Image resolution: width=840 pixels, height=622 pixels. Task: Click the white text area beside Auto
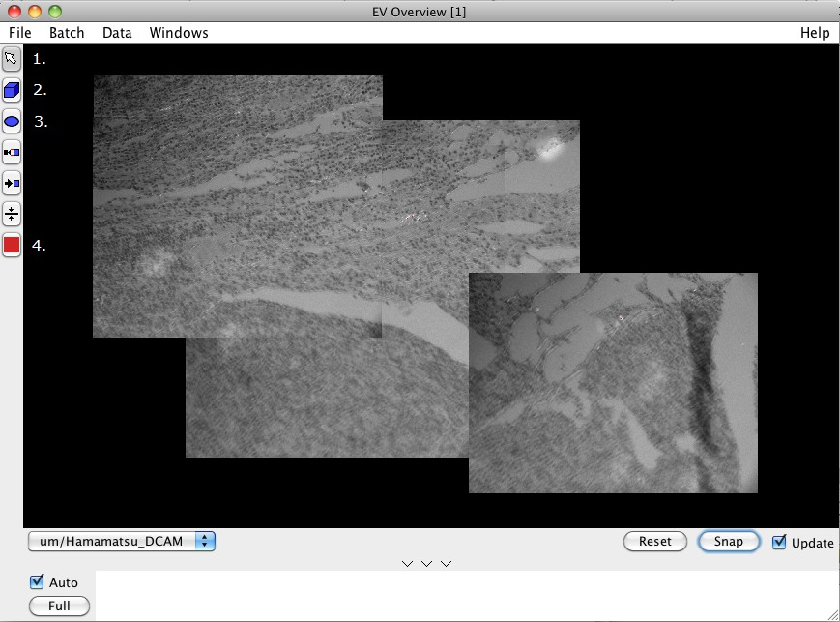click(465, 595)
